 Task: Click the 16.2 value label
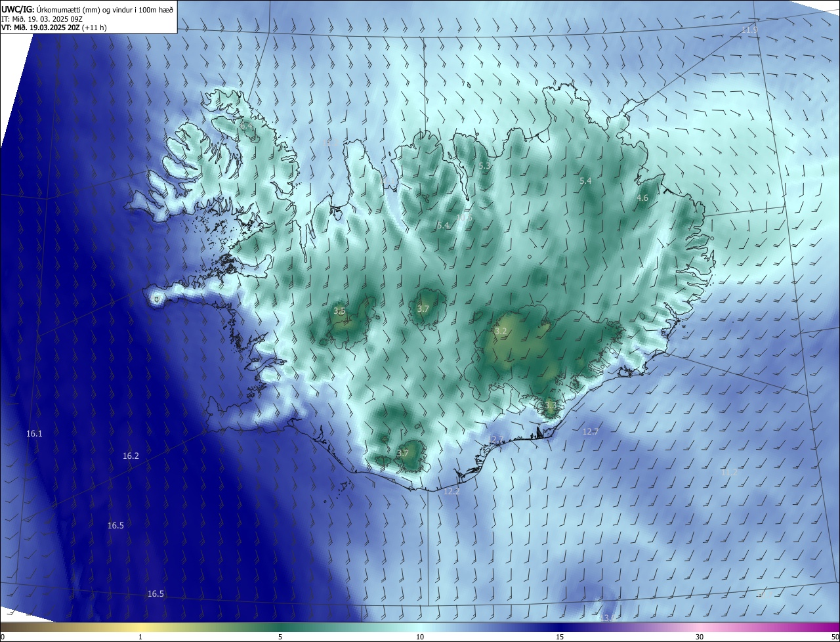pyautogui.click(x=131, y=456)
